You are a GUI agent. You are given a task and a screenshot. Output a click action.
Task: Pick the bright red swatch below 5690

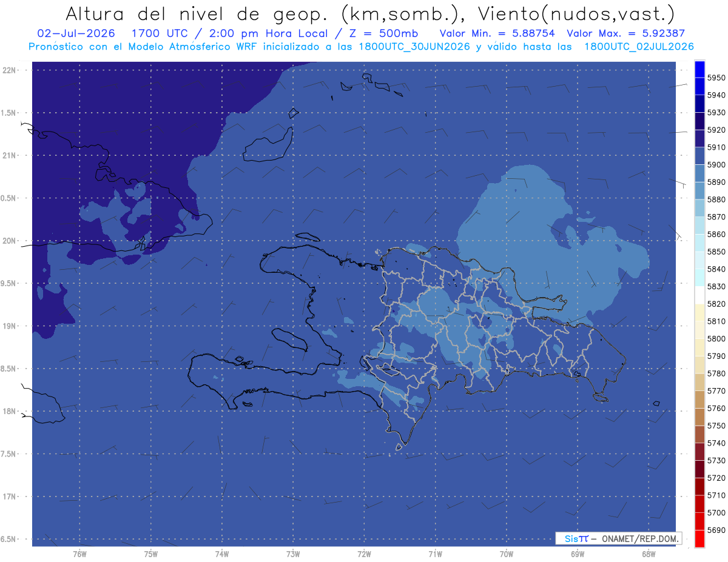pyautogui.click(x=699, y=539)
